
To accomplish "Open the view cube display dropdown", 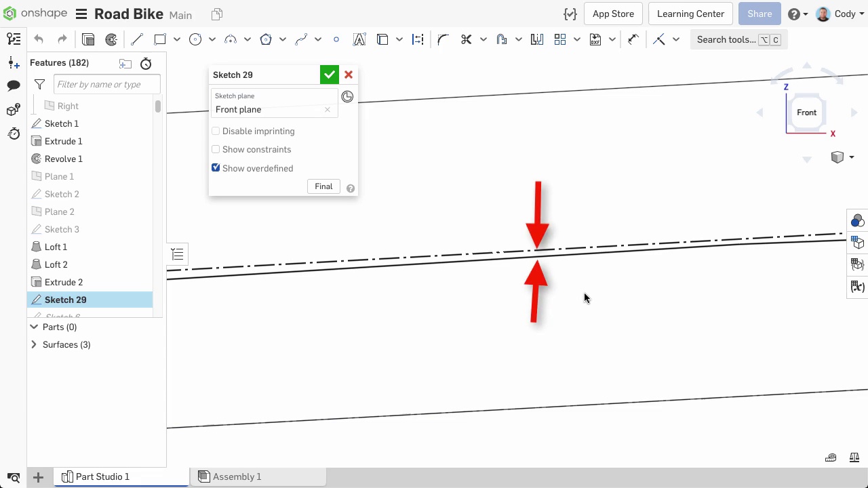I will (x=842, y=157).
